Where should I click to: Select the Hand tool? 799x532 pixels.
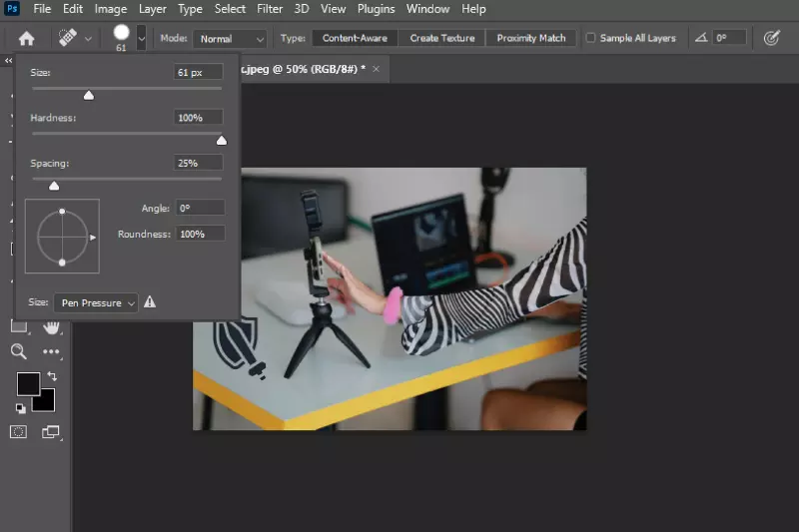click(x=52, y=327)
